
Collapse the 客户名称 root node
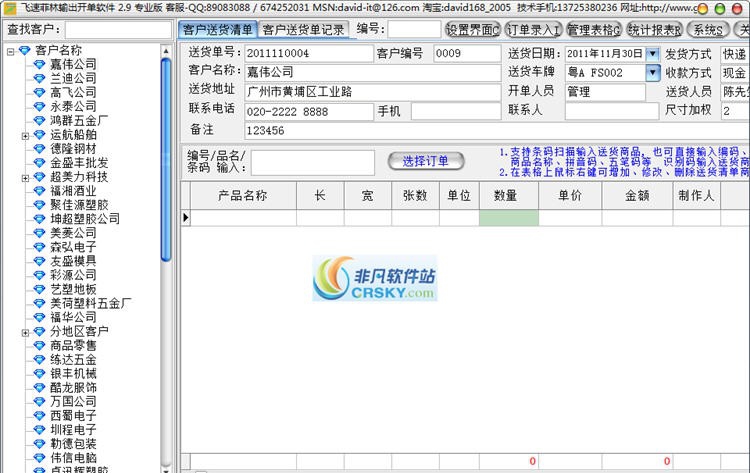pyautogui.click(x=10, y=50)
